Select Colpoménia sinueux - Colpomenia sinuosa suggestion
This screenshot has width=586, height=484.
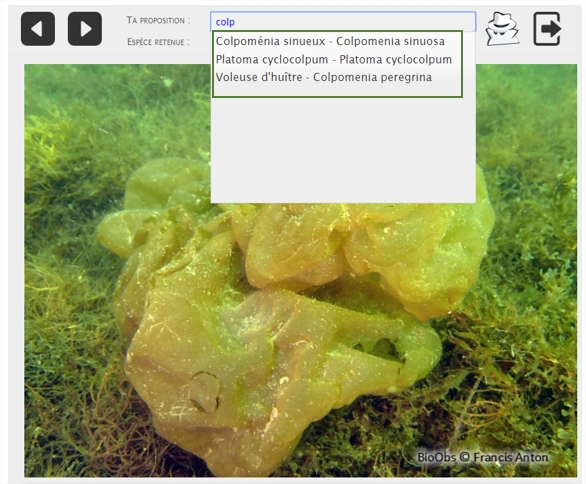click(330, 41)
